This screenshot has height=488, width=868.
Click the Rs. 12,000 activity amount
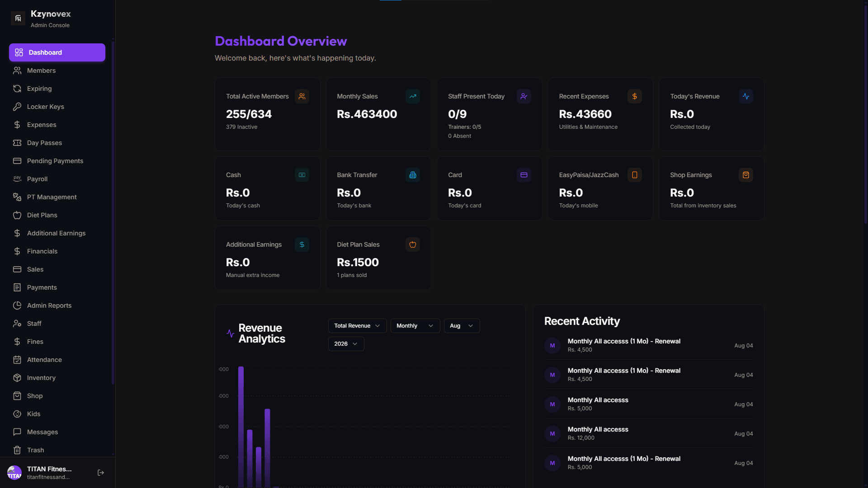click(581, 438)
